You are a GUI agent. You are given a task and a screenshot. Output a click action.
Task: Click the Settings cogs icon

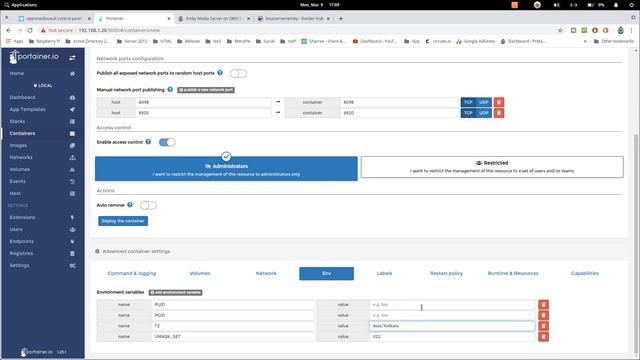(72, 266)
